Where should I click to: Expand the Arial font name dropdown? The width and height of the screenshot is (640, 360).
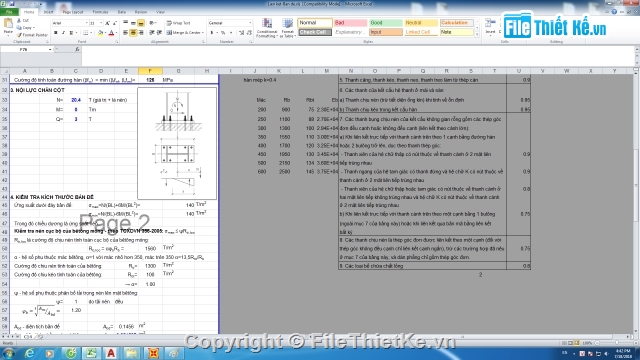click(86, 23)
